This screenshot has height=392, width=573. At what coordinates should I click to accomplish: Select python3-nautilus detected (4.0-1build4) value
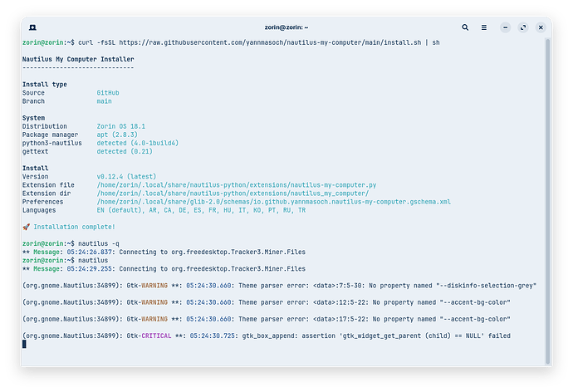(137, 143)
